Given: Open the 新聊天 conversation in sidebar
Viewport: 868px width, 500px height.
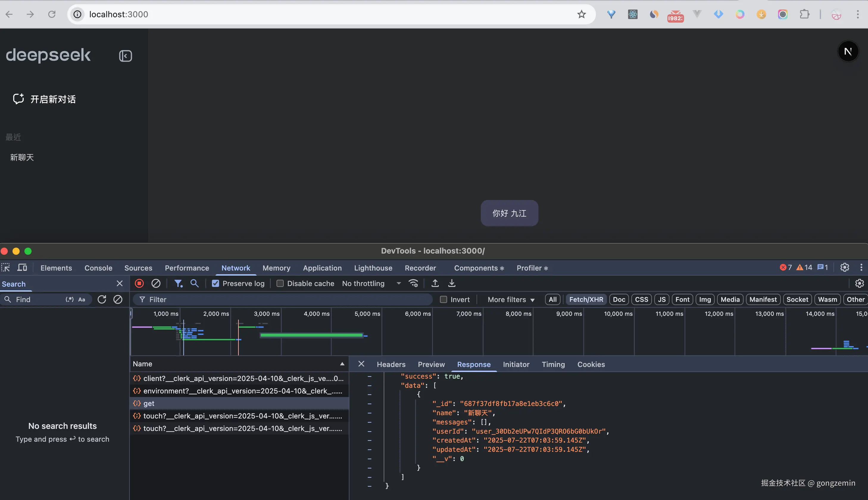Looking at the screenshot, I should pyautogui.click(x=22, y=157).
